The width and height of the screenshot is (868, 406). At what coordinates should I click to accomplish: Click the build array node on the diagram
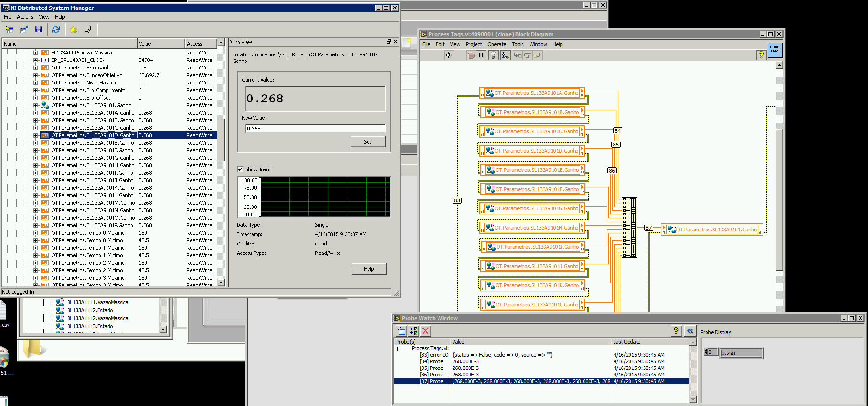(x=630, y=227)
